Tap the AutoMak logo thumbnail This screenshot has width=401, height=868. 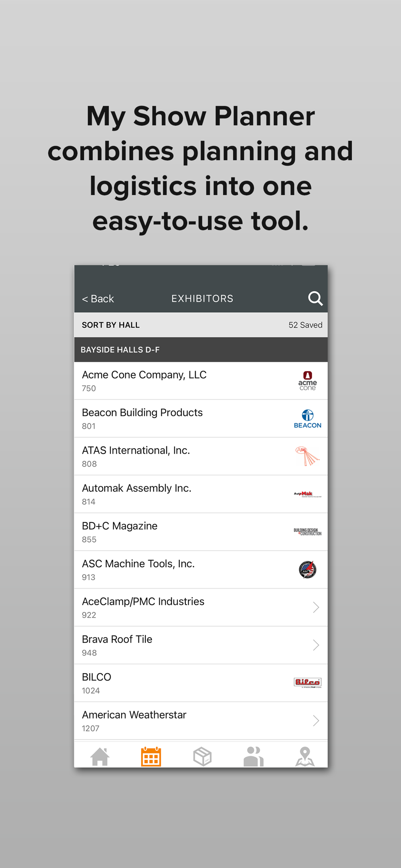point(308,494)
